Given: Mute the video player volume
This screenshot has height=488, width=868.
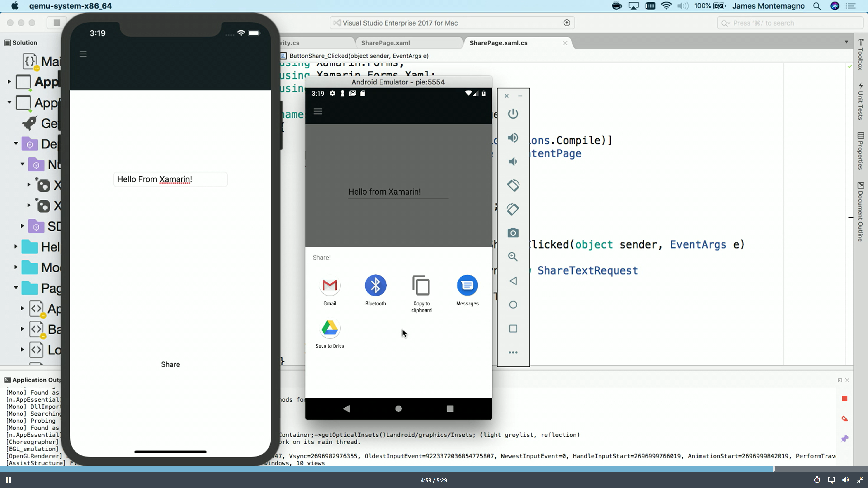Looking at the screenshot, I should pos(845,480).
